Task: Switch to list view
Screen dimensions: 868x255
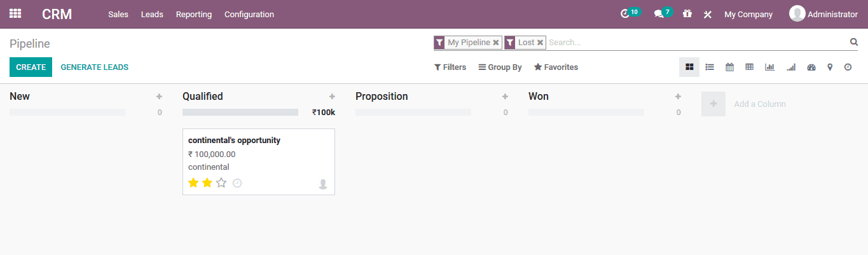Action: coord(710,67)
